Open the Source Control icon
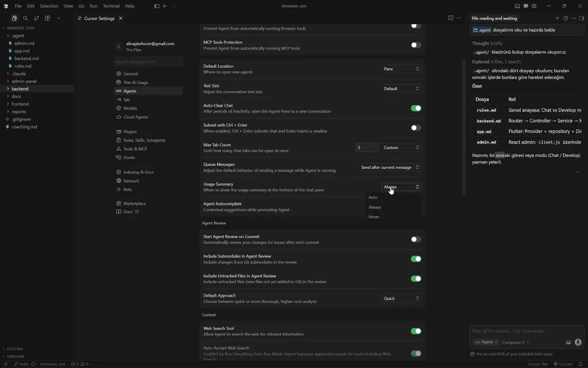Image resolution: width=588 pixels, height=368 pixels. (36, 18)
